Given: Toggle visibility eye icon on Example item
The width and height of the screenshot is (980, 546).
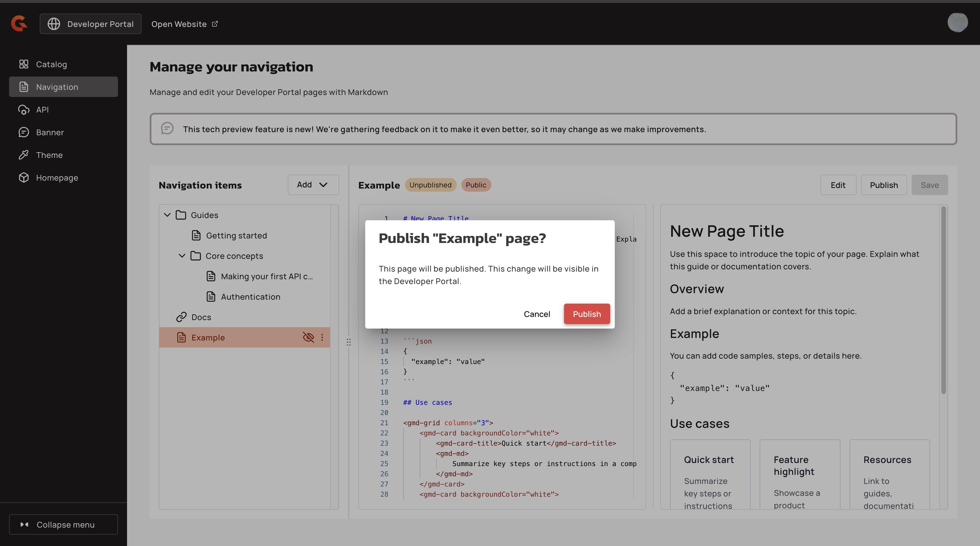Looking at the screenshot, I should click(x=308, y=337).
